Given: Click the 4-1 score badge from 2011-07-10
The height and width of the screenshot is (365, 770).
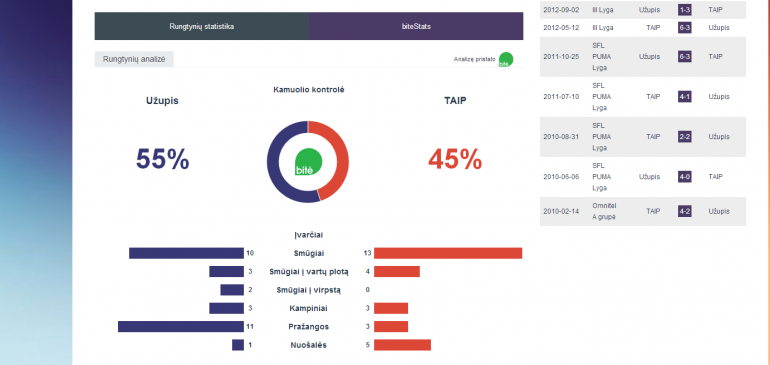Looking at the screenshot, I should tap(685, 97).
